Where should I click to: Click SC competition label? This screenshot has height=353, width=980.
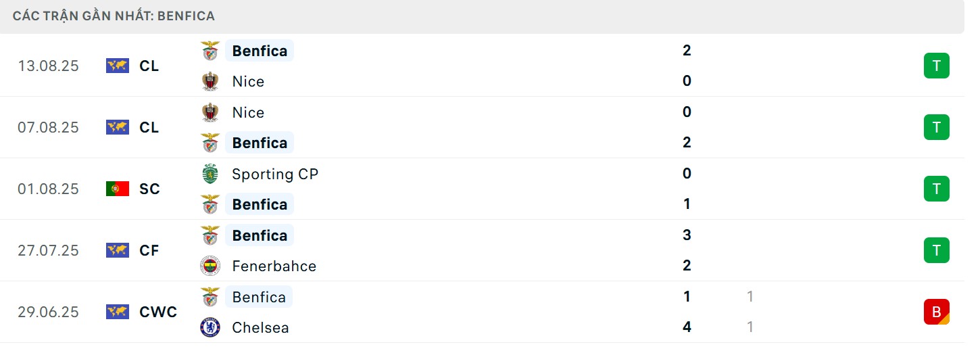(149, 189)
